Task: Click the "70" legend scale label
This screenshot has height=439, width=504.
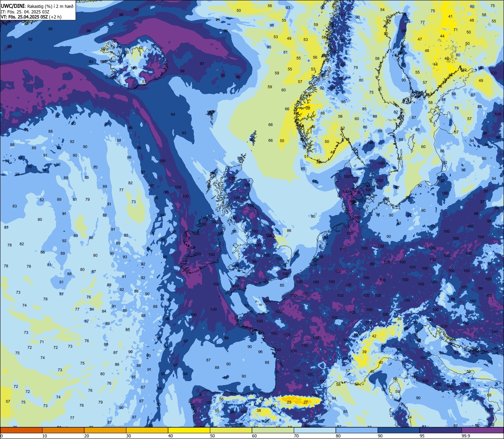Action: (296, 436)
